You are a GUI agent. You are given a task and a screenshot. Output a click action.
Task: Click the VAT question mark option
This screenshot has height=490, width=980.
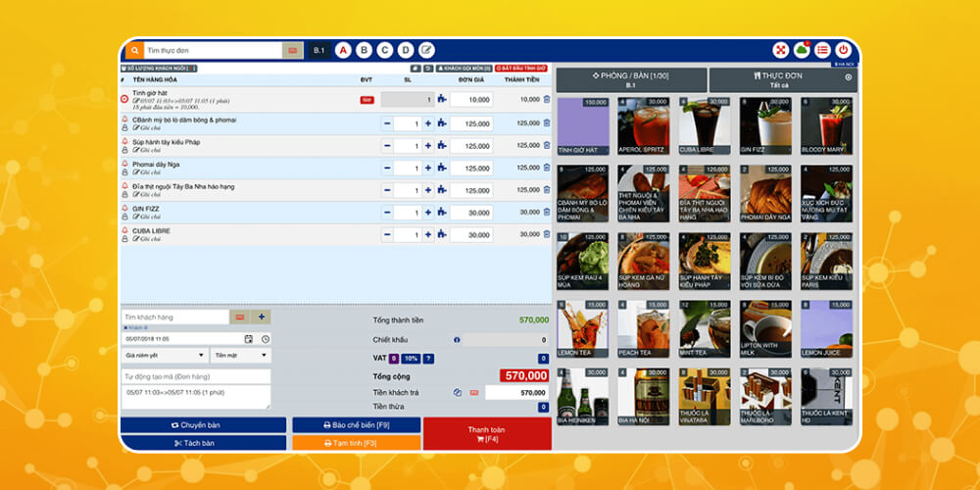(x=428, y=359)
